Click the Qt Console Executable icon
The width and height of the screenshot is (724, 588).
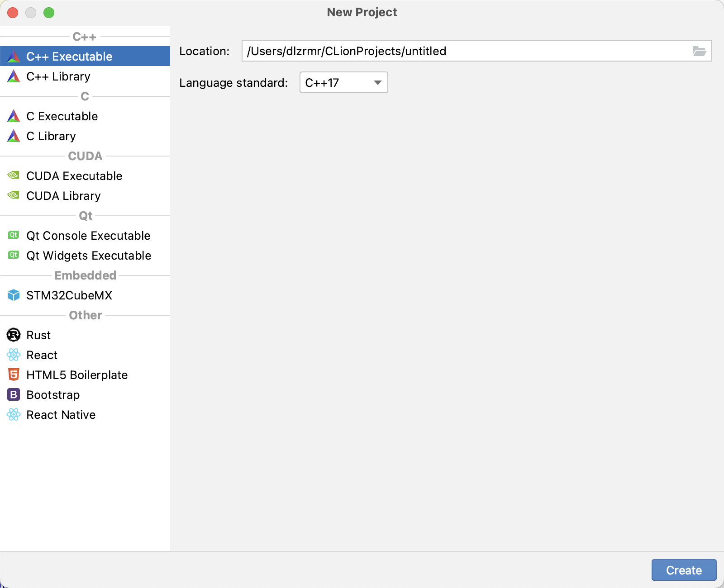coord(14,235)
